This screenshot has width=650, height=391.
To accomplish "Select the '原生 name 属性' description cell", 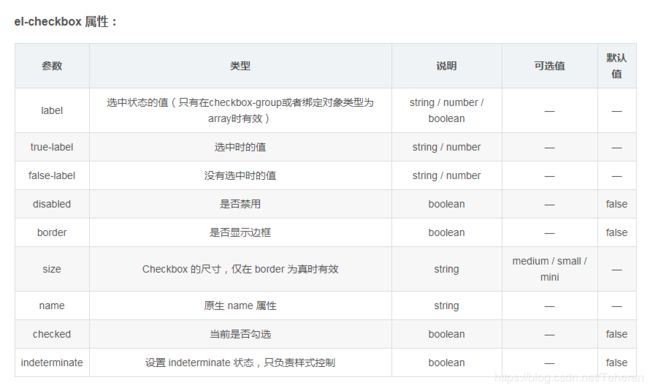I will [240, 306].
